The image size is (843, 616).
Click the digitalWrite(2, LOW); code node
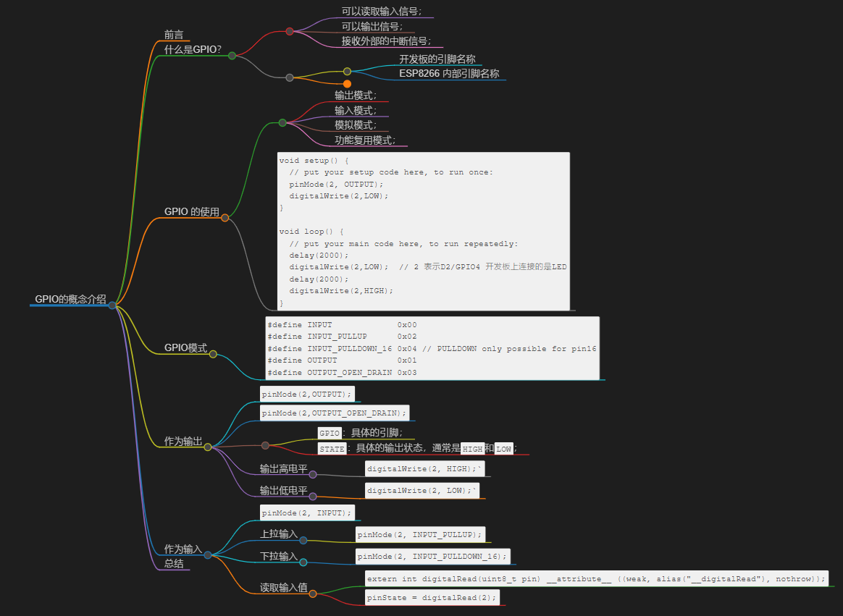click(422, 490)
